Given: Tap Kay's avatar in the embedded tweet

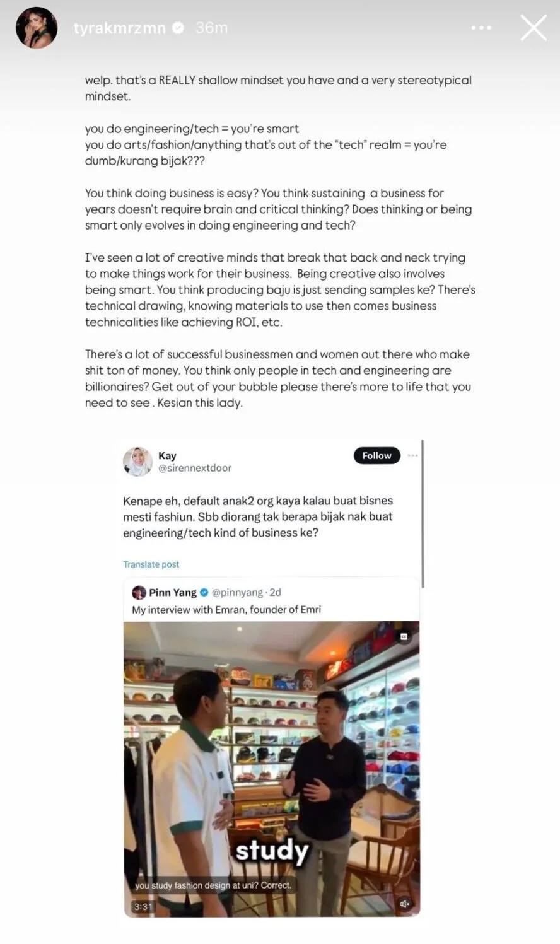Looking at the screenshot, I should [x=137, y=462].
